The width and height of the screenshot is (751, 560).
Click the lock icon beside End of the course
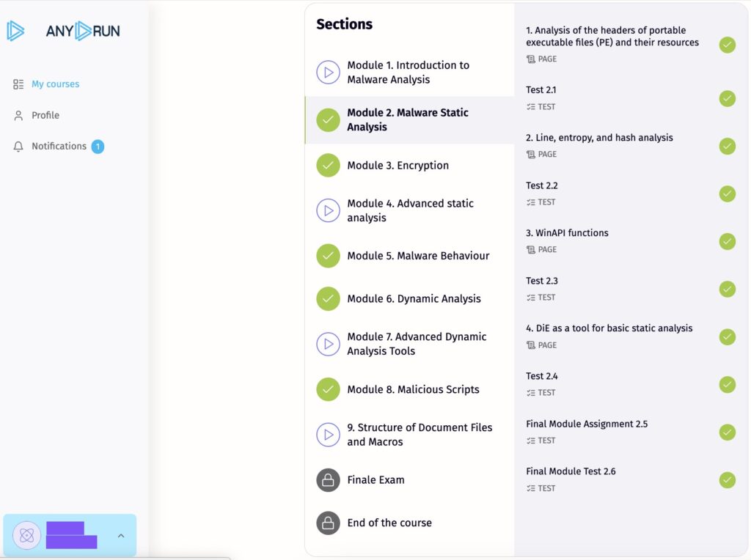click(x=328, y=523)
